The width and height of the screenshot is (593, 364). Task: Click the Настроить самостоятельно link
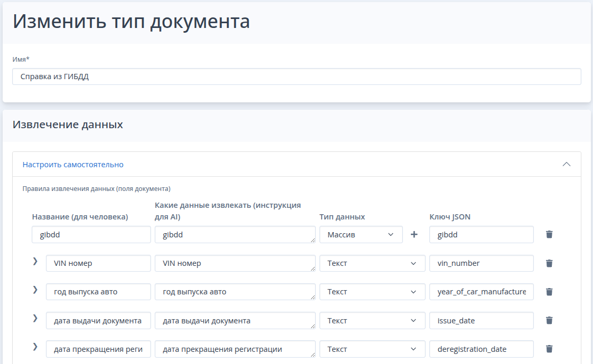[73, 165]
